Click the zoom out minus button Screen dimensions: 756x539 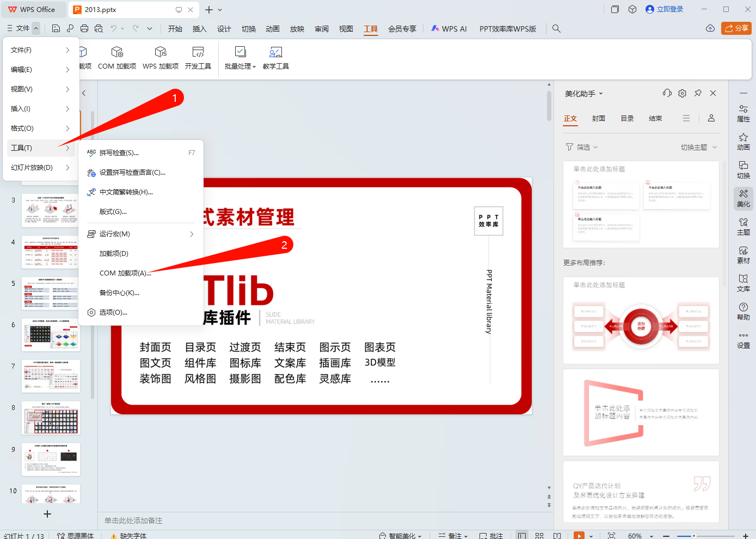(666, 536)
